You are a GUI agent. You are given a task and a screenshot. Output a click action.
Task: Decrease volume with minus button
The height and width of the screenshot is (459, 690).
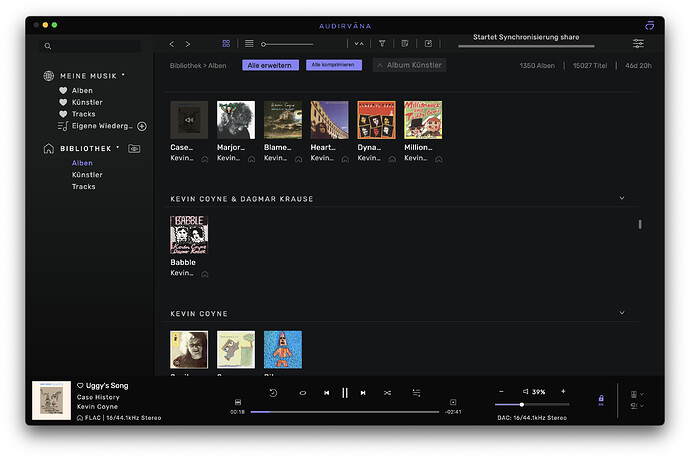click(501, 391)
